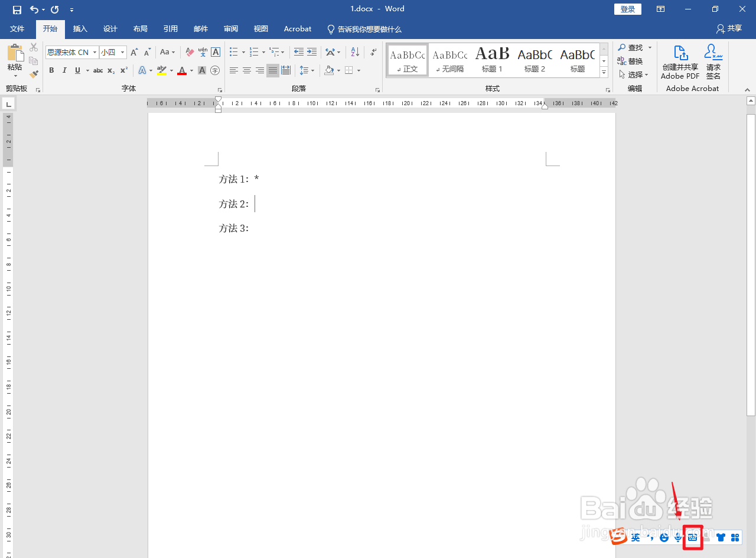Toggle strikethrough (abc) formatting
This screenshot has height=558, width=756.
coord(98,70)
